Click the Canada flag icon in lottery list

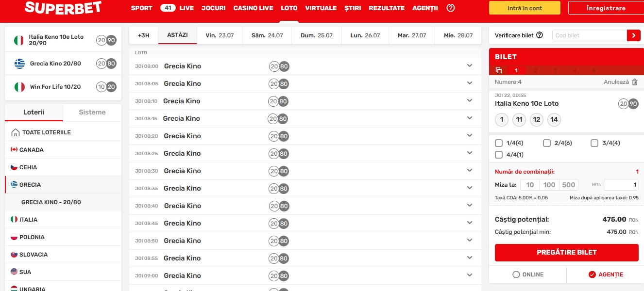click(14, 150)
